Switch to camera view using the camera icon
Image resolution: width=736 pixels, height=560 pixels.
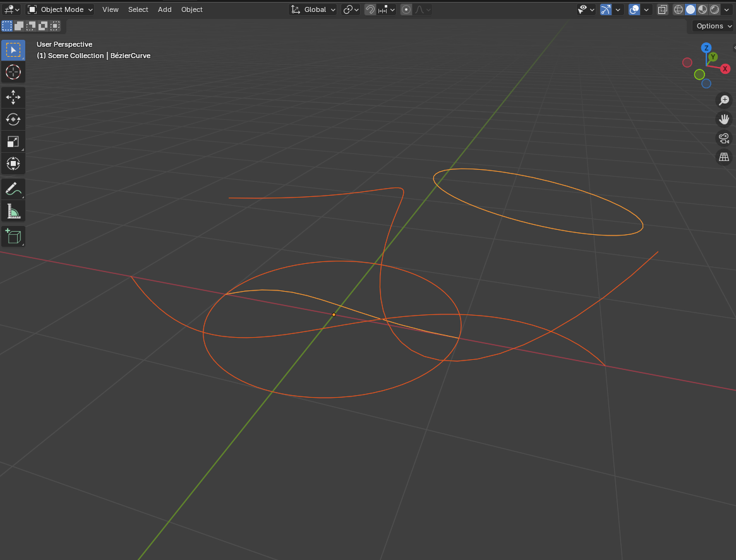pyautogui.click(x=724, y=138)
